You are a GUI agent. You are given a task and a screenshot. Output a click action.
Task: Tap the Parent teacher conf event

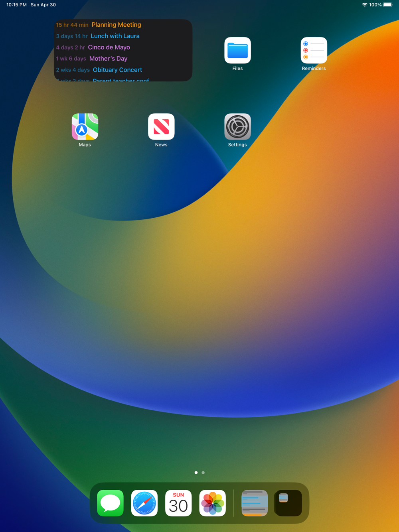(121, 80)
